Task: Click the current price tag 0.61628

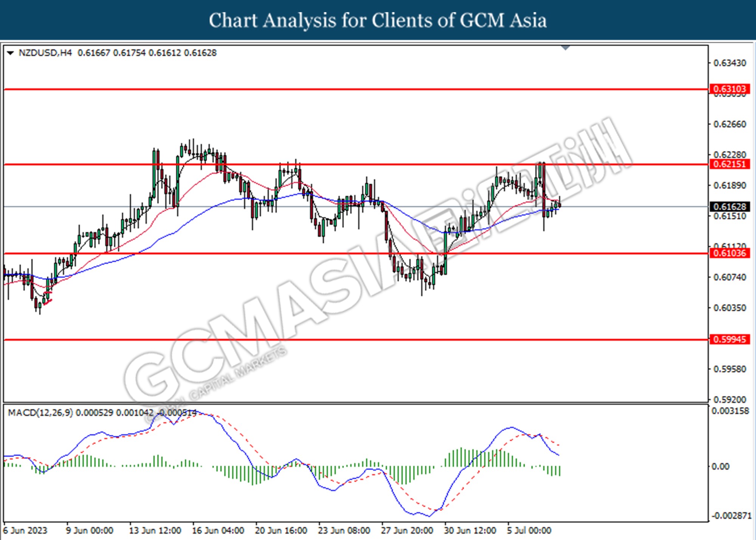Action: pyautogui.click(x=730, y=206)
